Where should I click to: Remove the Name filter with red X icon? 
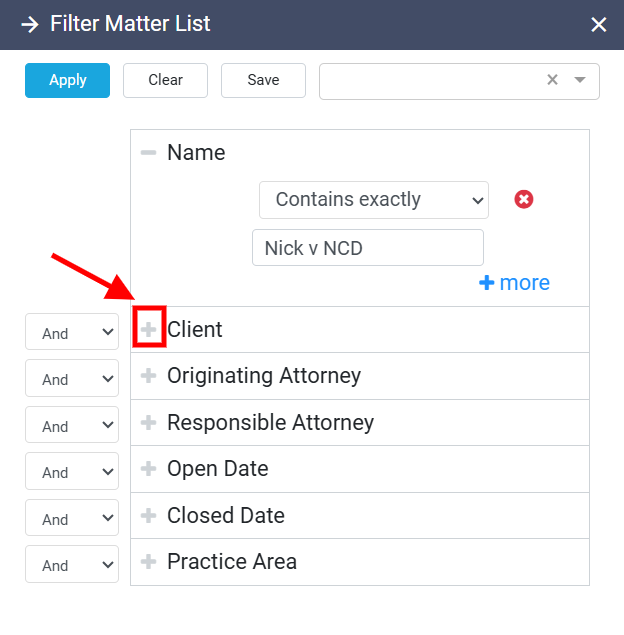[524, 199]
